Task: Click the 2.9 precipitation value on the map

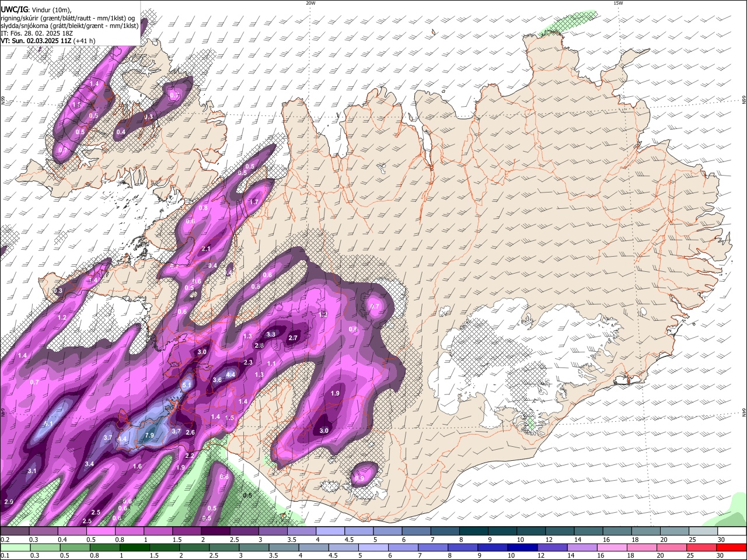Action: [9, 502]
